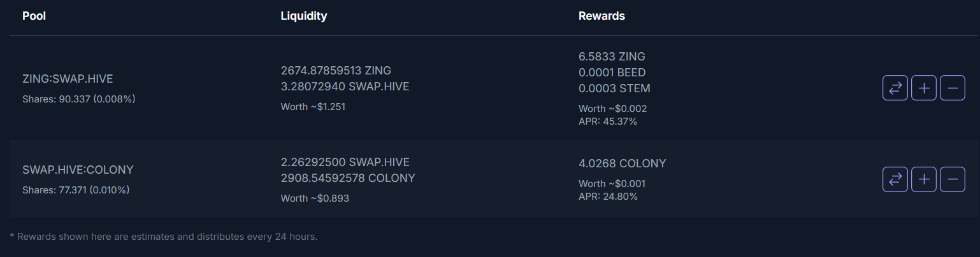
Task: Click the 2908.54592578 COLONY liquidity amount
Action: pos(348,177)
